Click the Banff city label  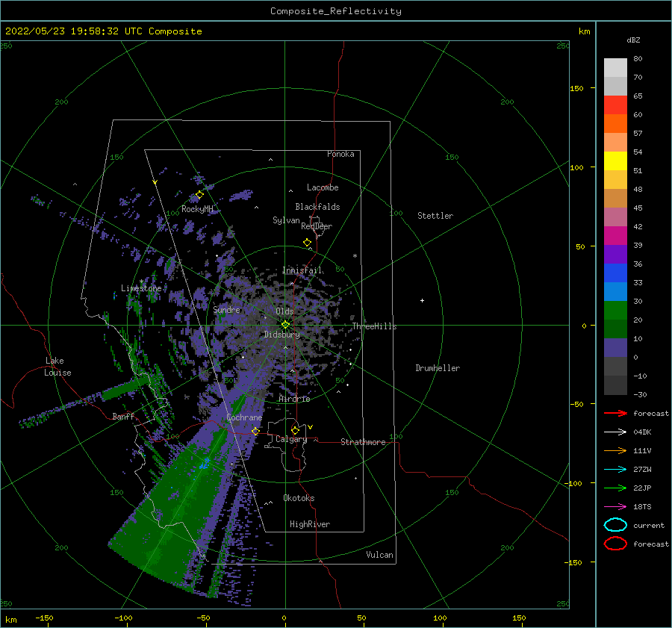[123, 416]
